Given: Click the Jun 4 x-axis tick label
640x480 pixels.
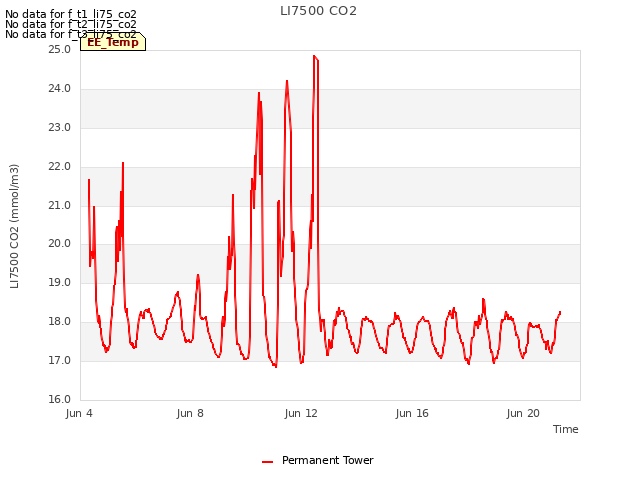Looking at the screenshot, I should (x=79, y=413).
